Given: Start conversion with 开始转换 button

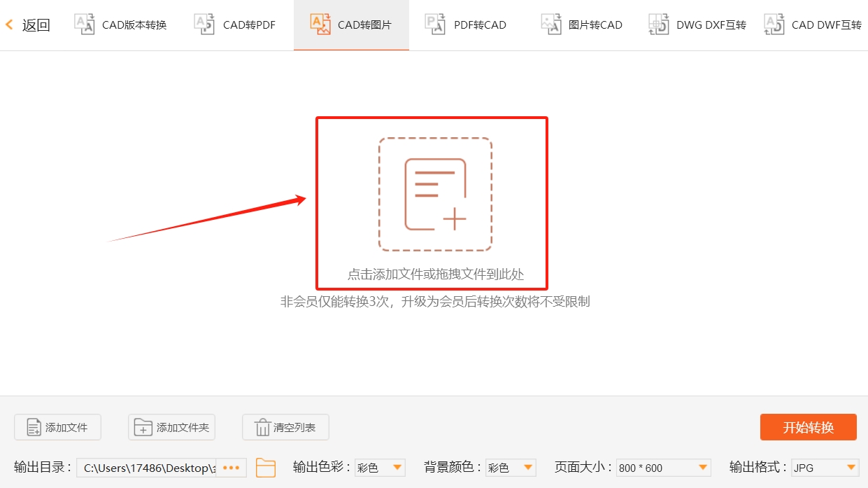Looking at the screenshot, I should 808,427.
